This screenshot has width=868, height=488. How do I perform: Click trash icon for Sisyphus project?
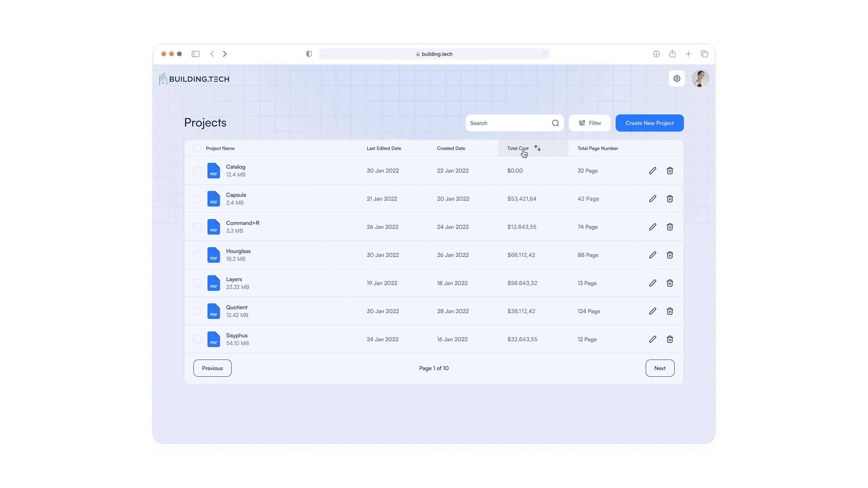click(669, 339)
